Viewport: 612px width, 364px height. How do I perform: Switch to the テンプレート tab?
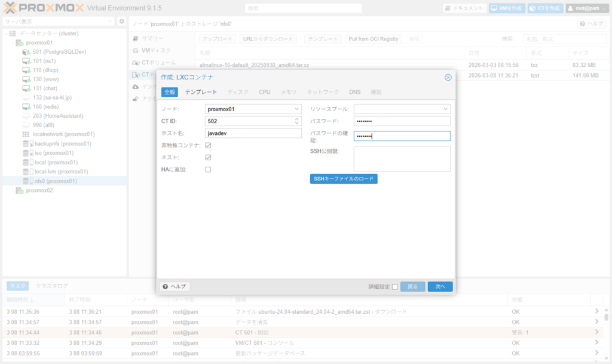(x=201, y=92)
